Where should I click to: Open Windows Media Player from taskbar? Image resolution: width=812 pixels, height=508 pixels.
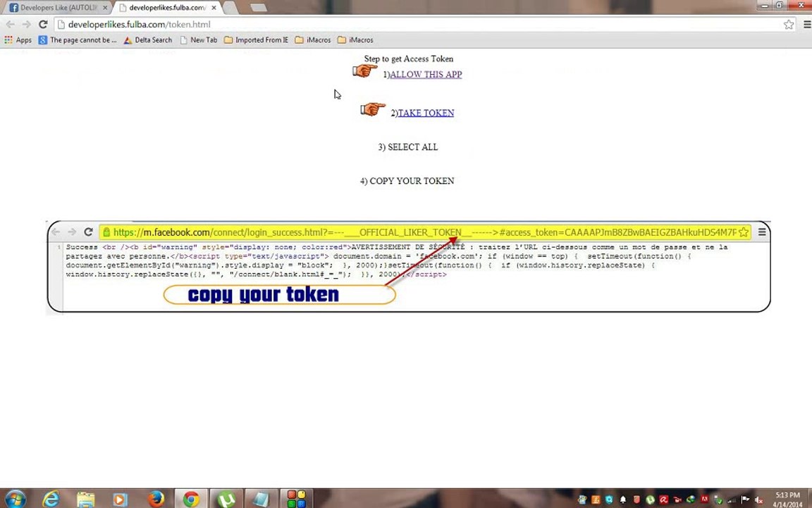click(x=120, y=499)
